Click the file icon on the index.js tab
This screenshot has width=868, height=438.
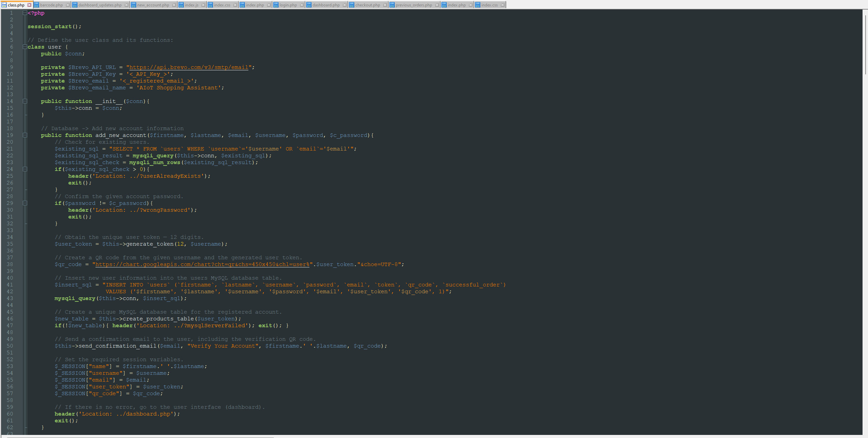(x=181, y=5)
